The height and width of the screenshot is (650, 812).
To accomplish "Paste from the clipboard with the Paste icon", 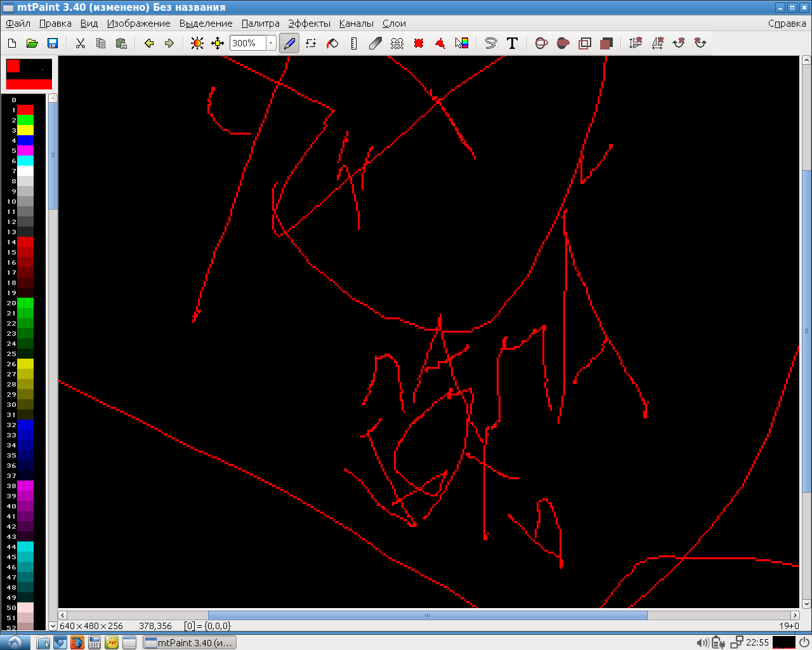I will click(121, 43).
